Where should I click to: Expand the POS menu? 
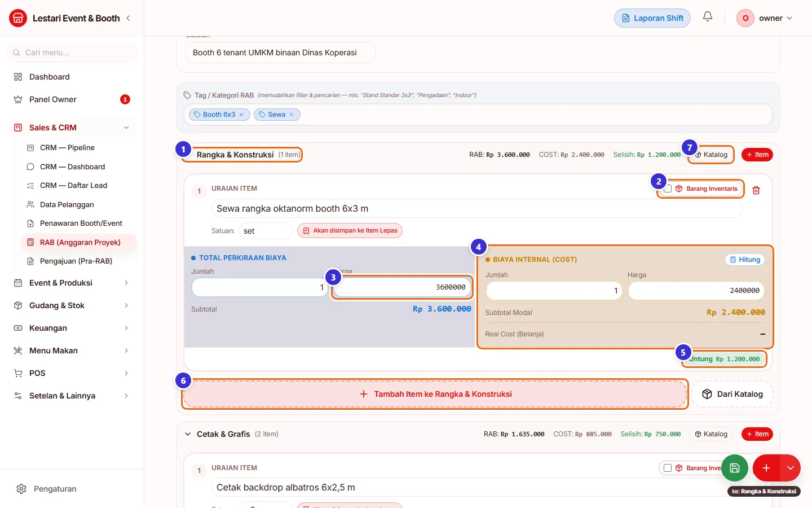(x=72, y=373)
